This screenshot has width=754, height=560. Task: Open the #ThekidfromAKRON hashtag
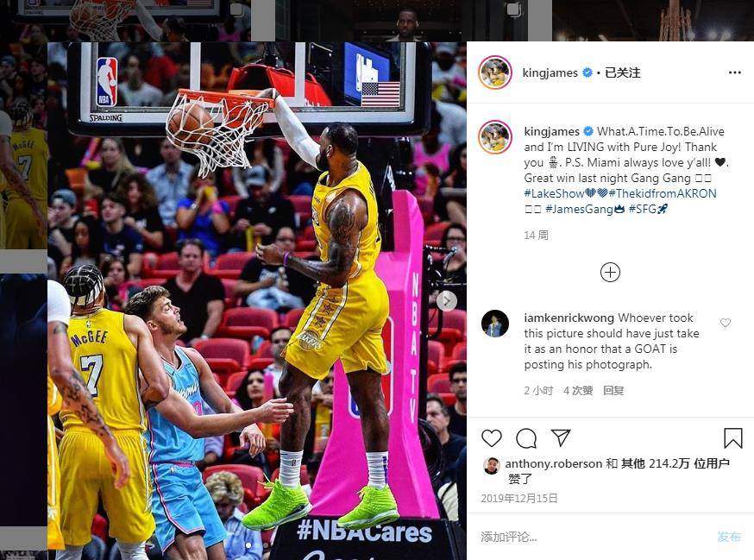point(663,193)
